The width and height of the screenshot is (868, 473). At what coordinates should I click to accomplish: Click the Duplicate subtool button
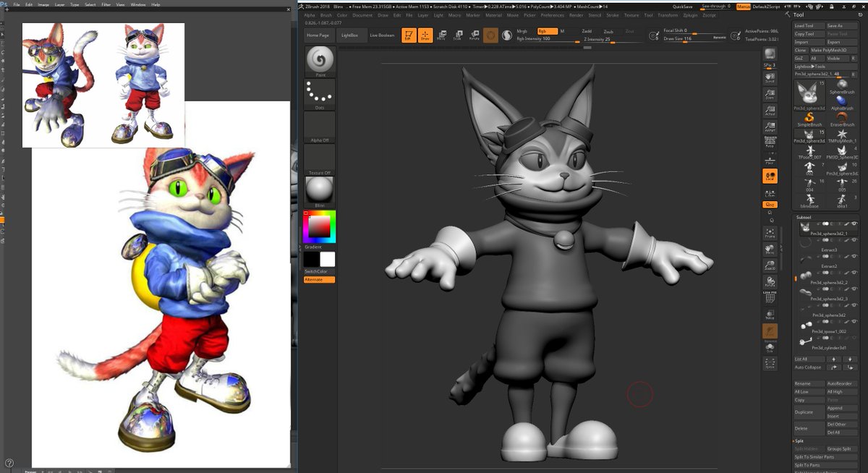(808, 412)
